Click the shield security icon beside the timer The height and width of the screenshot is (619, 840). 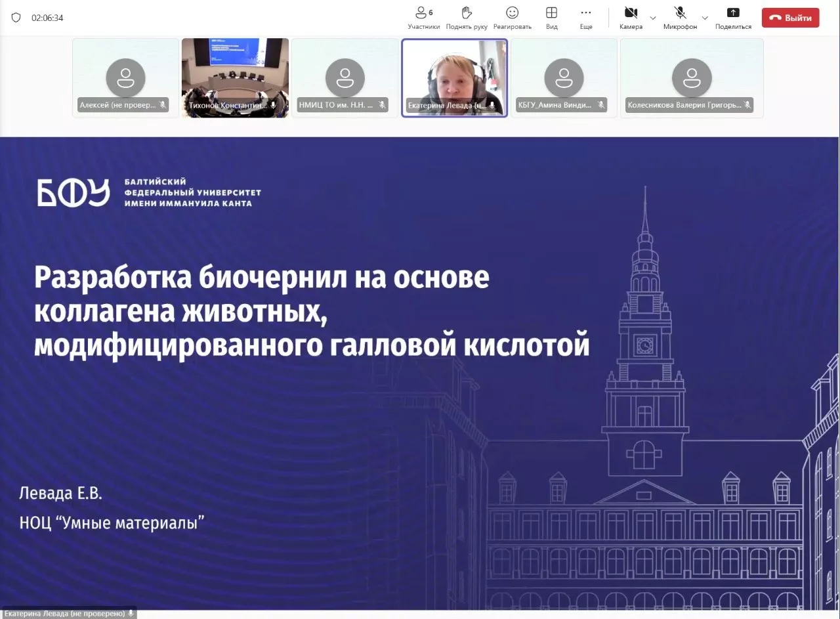(x=16, y=18)
